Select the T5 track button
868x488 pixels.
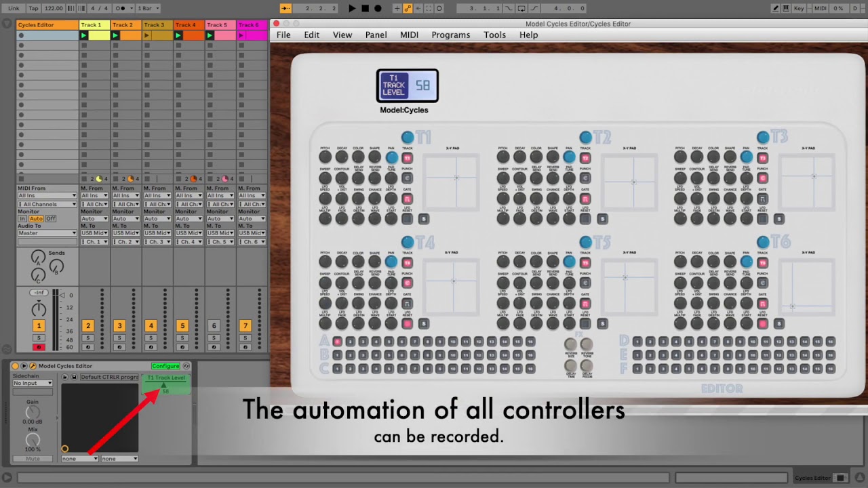(x=585, y=242)
